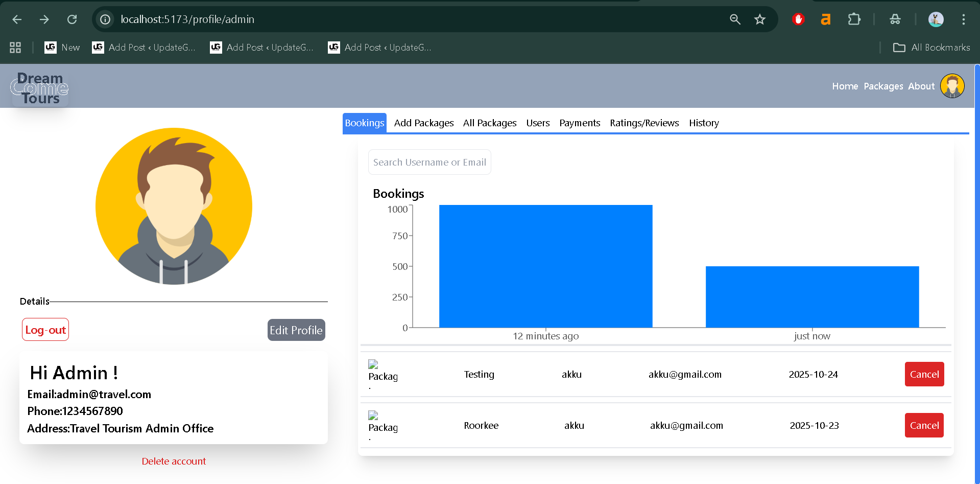This screenshot has width=980, height=484.
Task: Reload the current page
Action: click(x=72, y=19)
